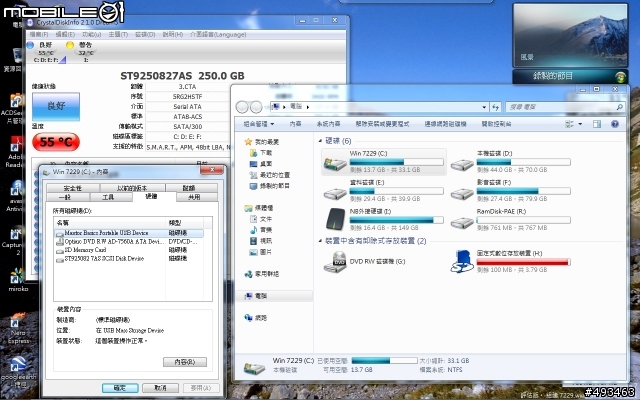Go back with the Explorer Back arrow

pyautogui.click(x=242, y=107)
